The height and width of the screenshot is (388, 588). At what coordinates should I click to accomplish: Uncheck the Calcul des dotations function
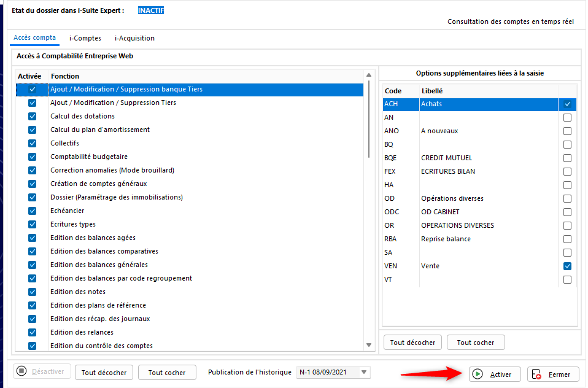33,117
